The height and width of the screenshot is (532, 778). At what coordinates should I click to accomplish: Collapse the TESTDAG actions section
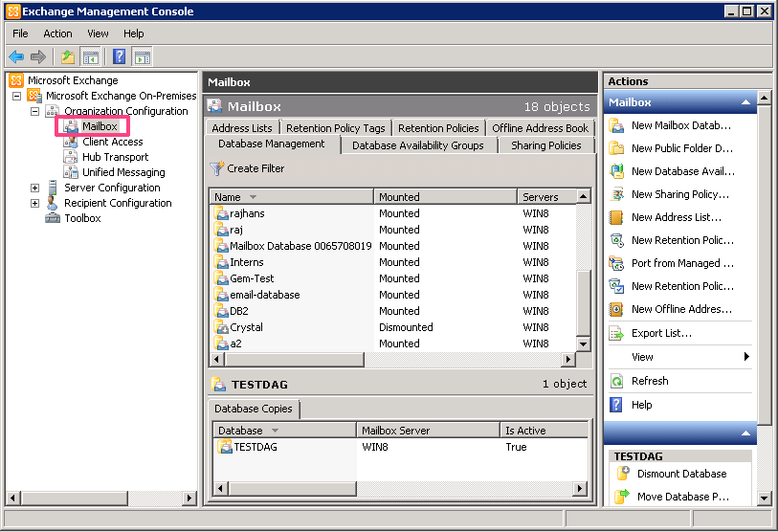(x=745, y=433)
